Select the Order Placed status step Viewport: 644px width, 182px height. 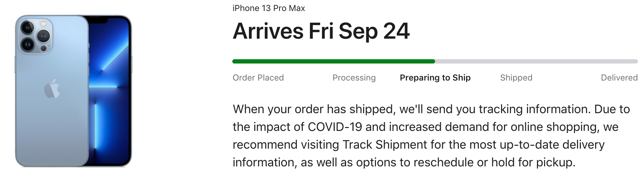pyautogui.click(x=258, y=78)
